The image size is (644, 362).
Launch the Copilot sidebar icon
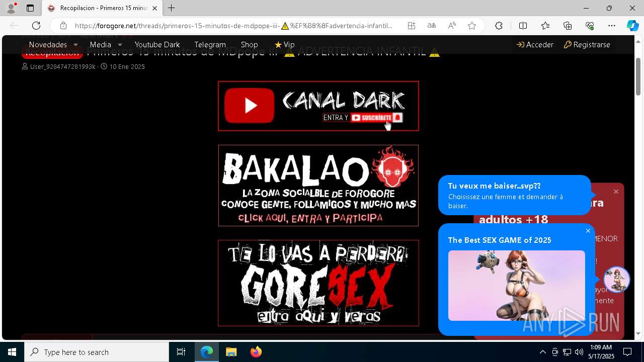(x=632, y=26)
